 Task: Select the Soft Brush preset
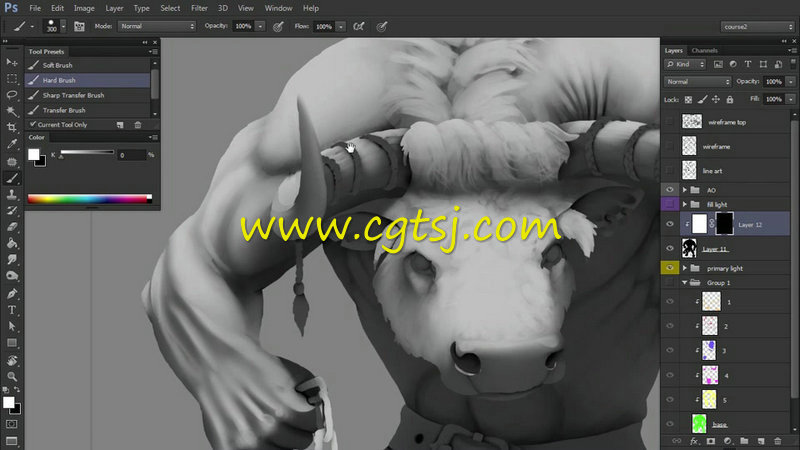tap(88, 65)
